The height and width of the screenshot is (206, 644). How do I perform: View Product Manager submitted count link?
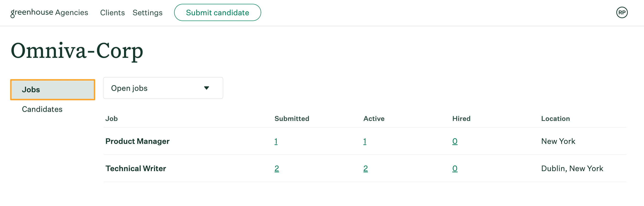[276, 141]
